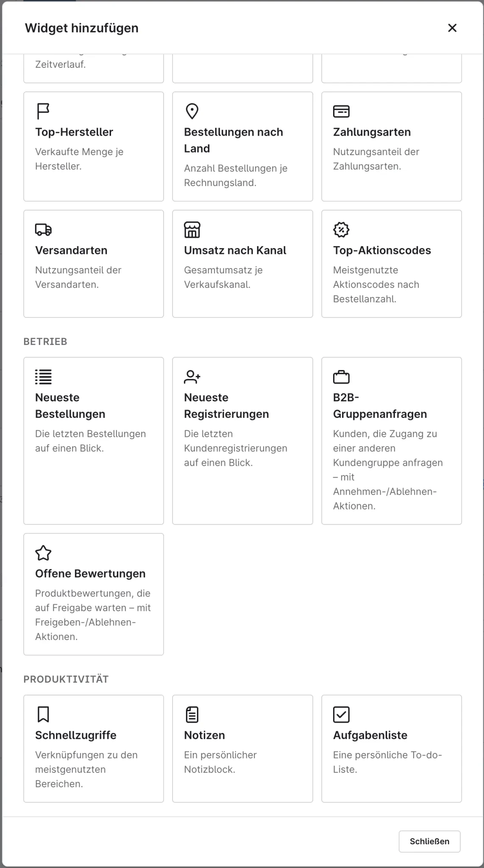Click the briefcase icon for B2B-Gruppenanfragen

click(341, 377)
